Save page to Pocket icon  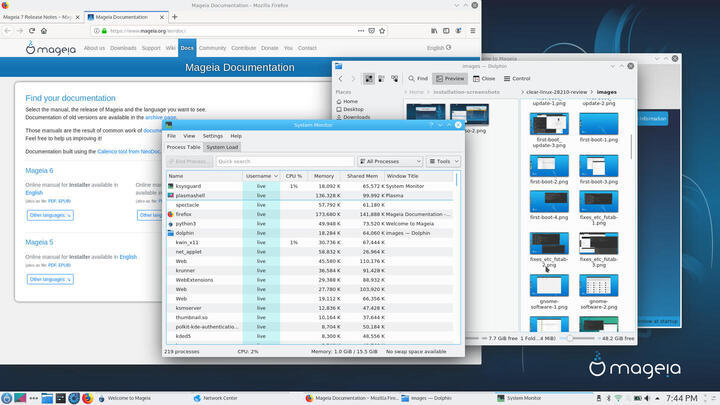point(371,31)
